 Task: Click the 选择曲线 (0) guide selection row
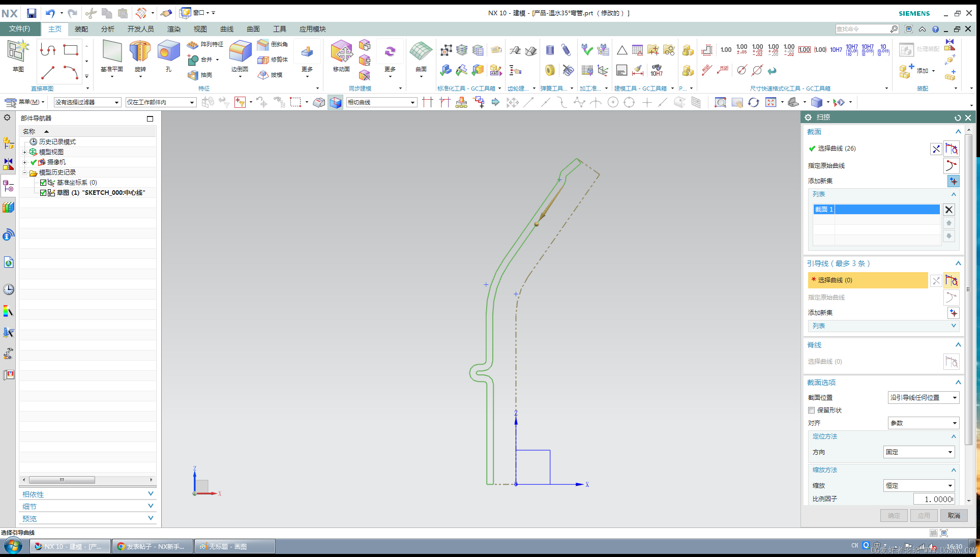point(867,280)
